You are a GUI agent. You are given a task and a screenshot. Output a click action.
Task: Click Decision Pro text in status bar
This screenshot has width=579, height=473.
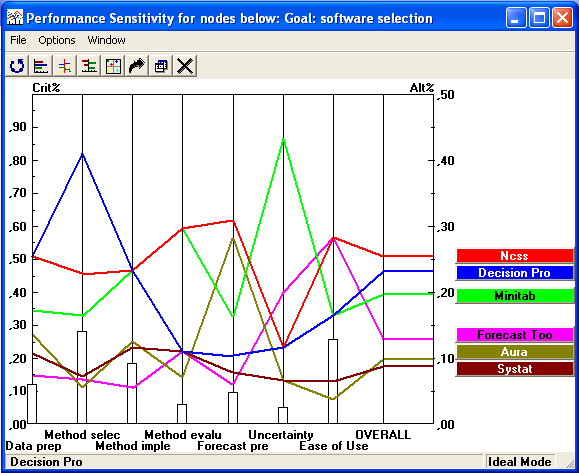point(46,462)
